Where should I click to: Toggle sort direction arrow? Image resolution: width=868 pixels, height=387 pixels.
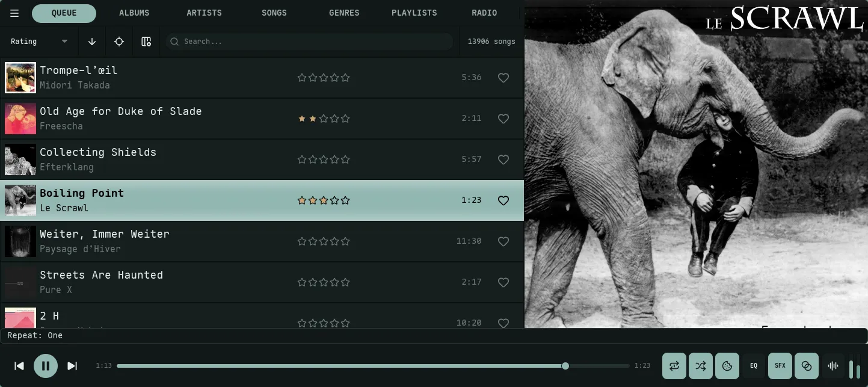click(x=92, y=42)
